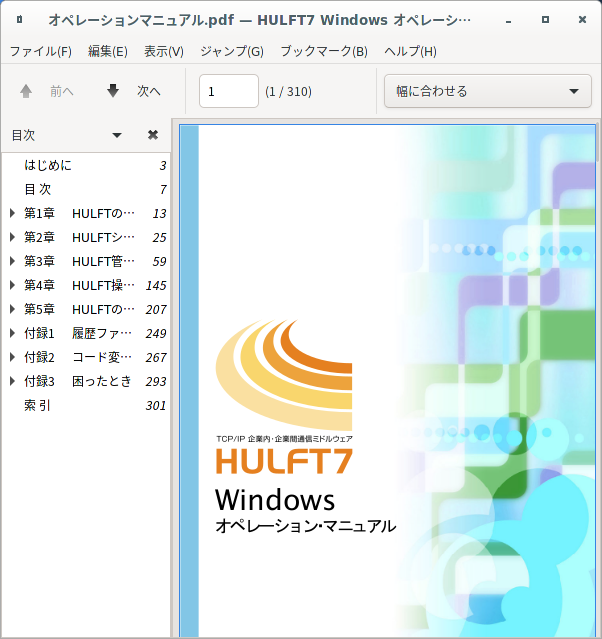Close the sidebar with the X icon
This screenshot has width=602, height=639.
tap(153, 135)
